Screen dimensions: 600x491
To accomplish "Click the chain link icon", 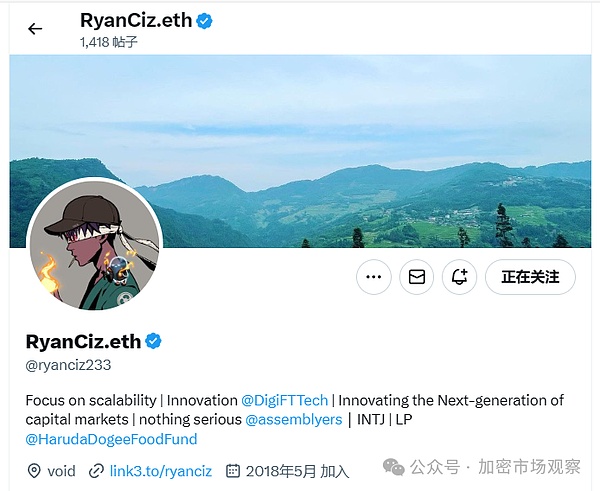I will (x=96, y=471).
